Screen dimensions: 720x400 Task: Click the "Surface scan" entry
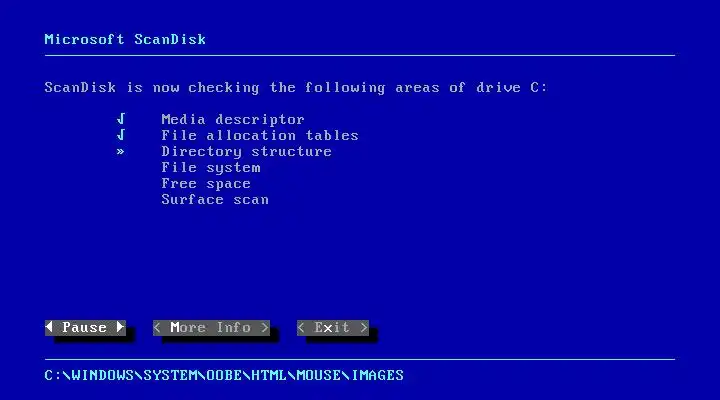click(x=215, y=200)
